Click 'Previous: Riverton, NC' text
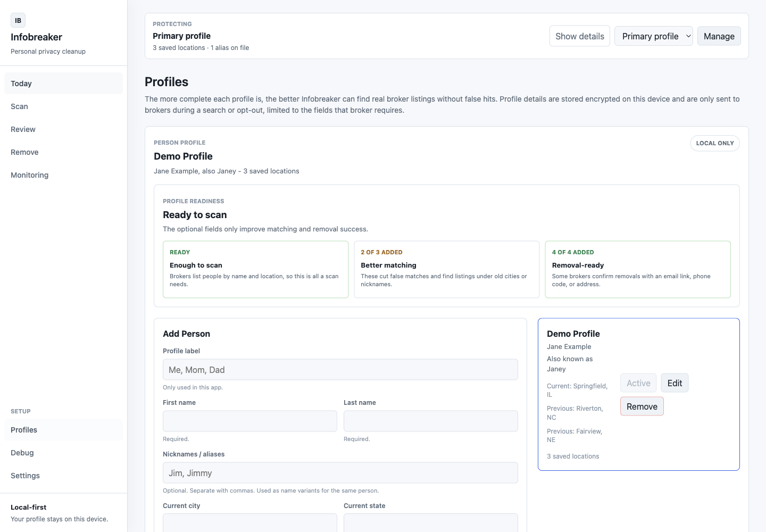The image size is (766, 532). coord(575,413)
